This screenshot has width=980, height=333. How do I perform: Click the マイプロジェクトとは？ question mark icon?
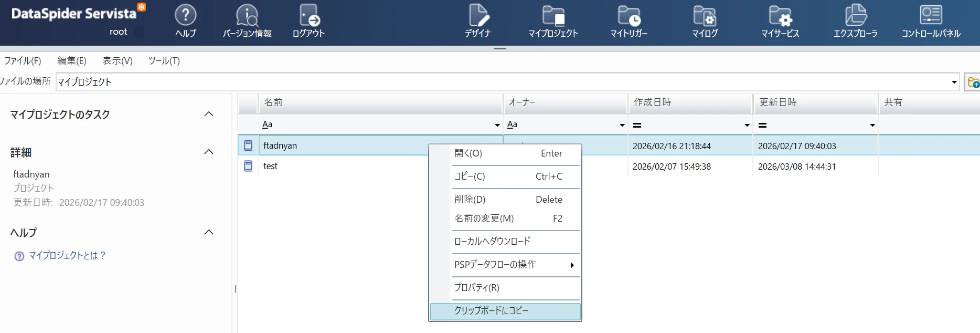click(x=19, y=256)
